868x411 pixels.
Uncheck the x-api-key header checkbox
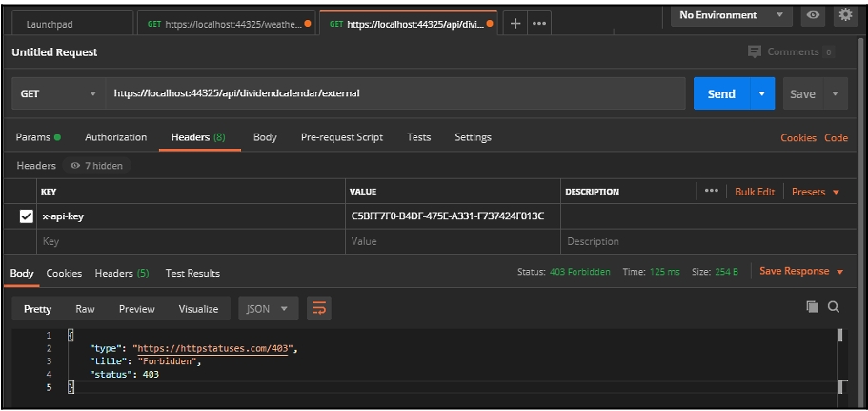(x=27, y=216)
